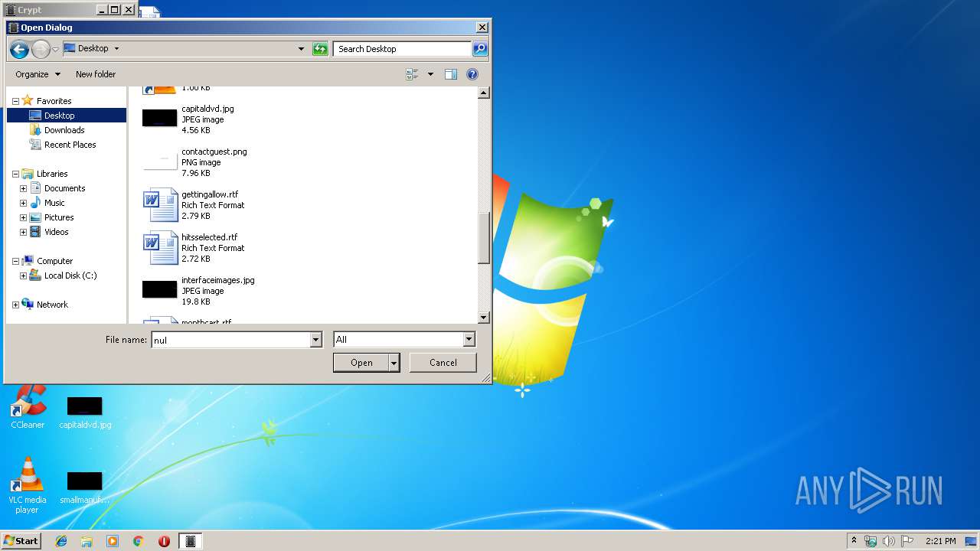Close the Open Dialog window

pos(482,28)
